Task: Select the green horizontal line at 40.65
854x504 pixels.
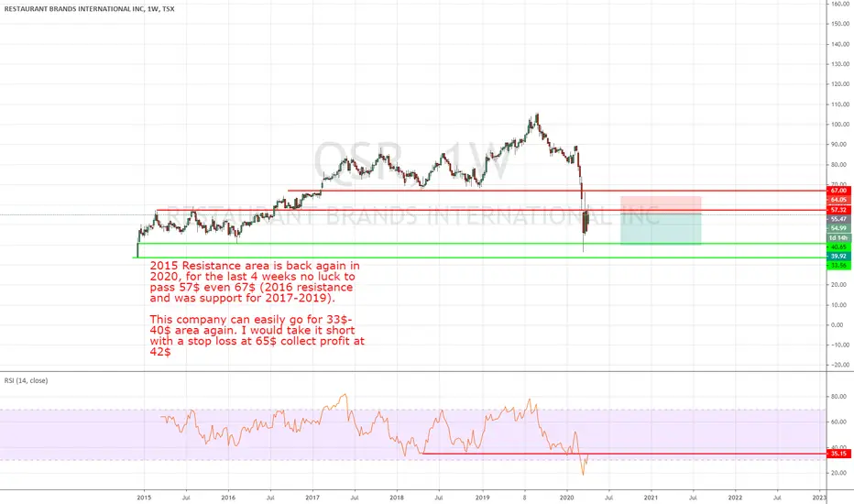Action: pyautogui.click(x=481, y=244)
